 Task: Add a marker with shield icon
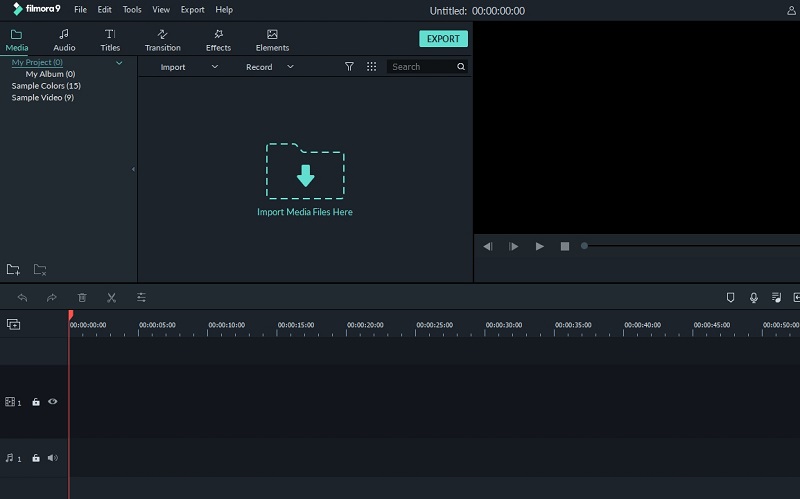(730, 297)
